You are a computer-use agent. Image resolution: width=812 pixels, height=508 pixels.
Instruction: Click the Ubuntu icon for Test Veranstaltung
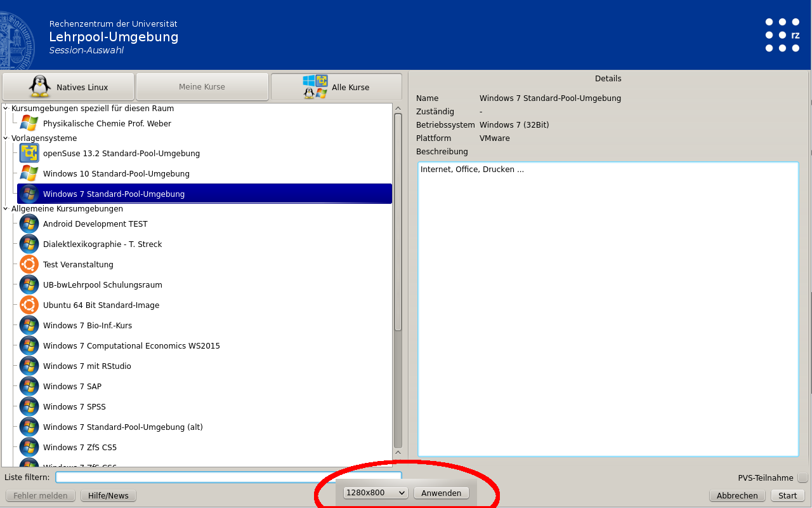pos(29,264)
